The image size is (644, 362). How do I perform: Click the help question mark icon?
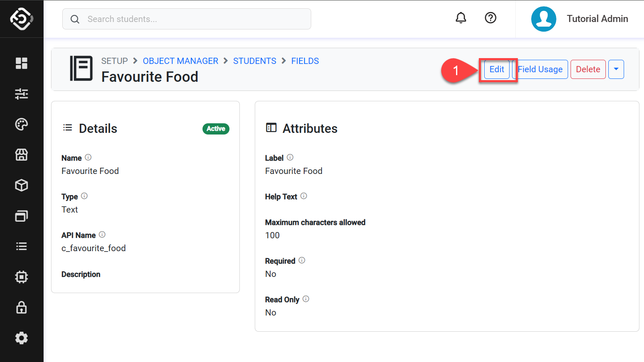490,18
